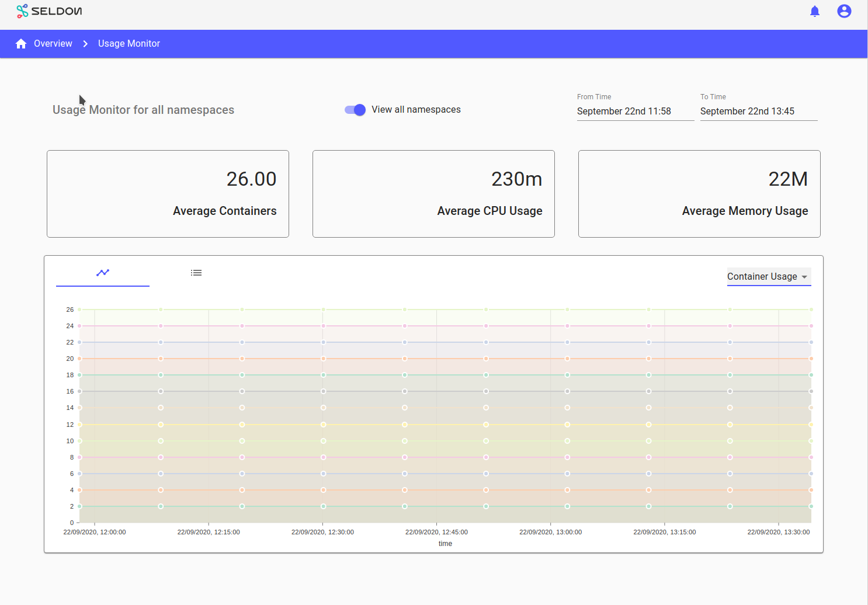
Task: Click the 22/09/2020, 12:15:00 axis label
Action: pos(209,532)
